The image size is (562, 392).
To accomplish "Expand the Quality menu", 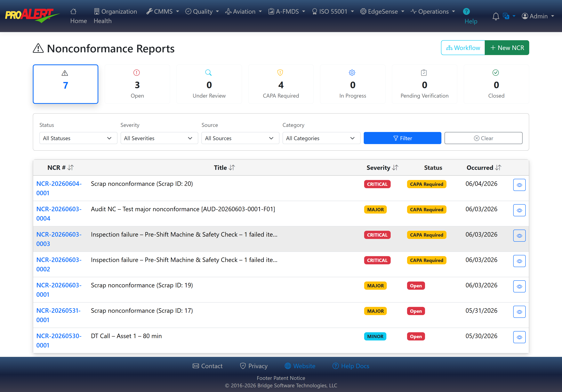I will tap(202, 11).
